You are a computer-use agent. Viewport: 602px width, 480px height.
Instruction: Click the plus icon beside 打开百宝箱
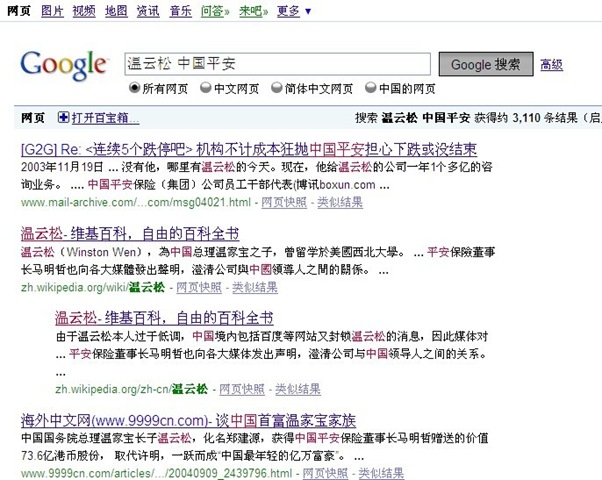63,117
